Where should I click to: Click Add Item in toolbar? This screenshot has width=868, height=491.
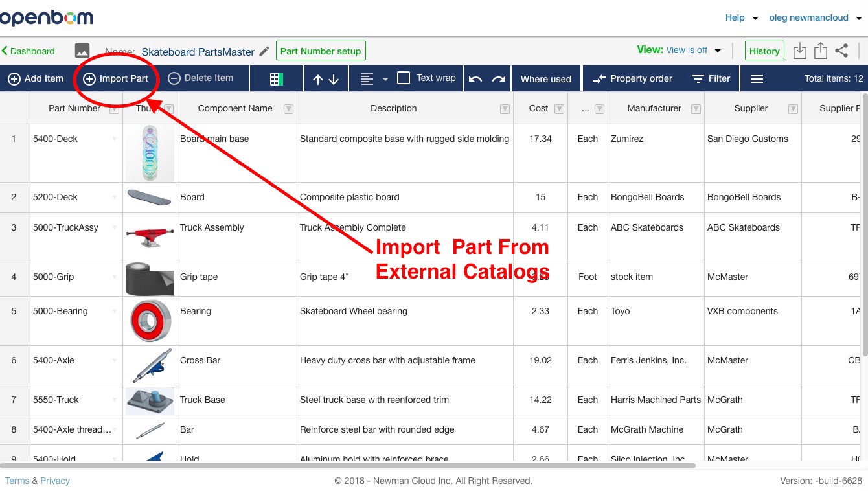click(x=36, y=78)
